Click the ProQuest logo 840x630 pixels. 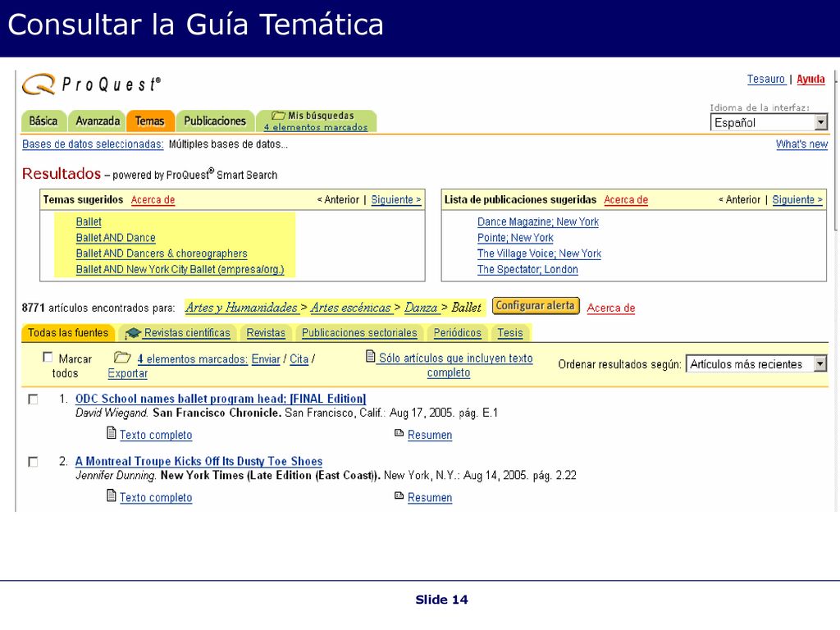pyautogui.click(x=92, y=84)
